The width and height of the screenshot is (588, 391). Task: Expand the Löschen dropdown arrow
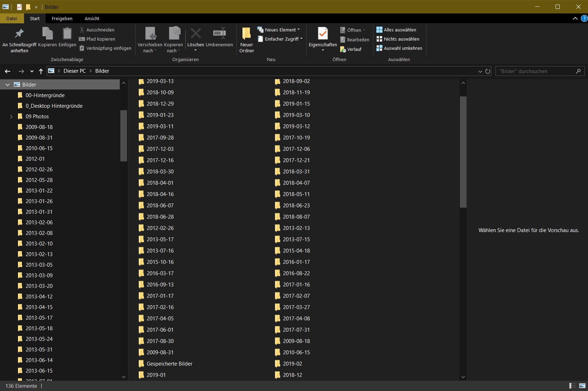pyautogui.click(x=196, y=50)
